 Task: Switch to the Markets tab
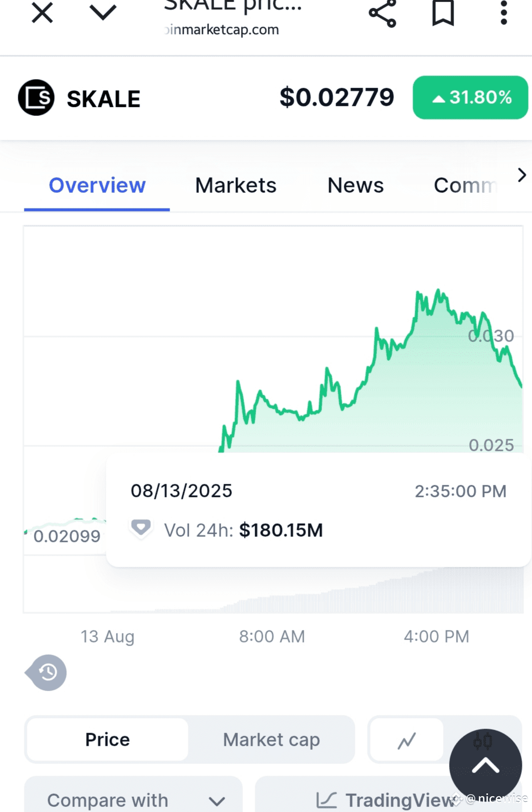coord(236,186)
